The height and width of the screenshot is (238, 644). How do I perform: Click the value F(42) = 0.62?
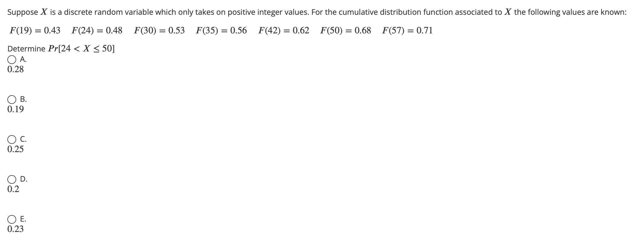(283, 31)
